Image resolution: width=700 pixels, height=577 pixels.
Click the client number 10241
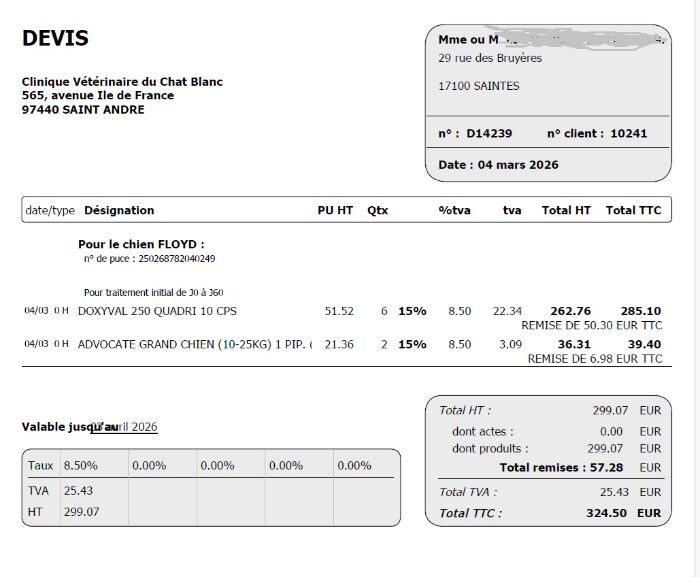[629, 134]
